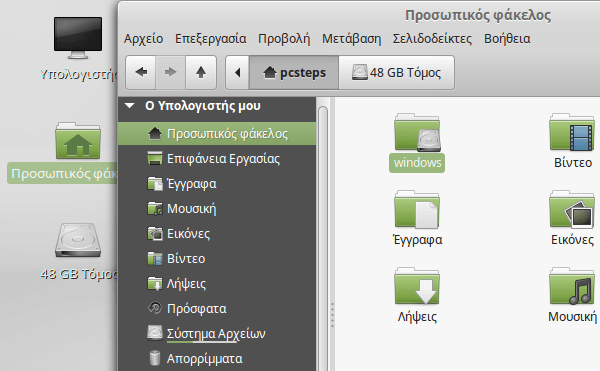Open Βίντεο in the sidebar
The width and height of the screenshot is (600, 371).
(x=217, y=259)
